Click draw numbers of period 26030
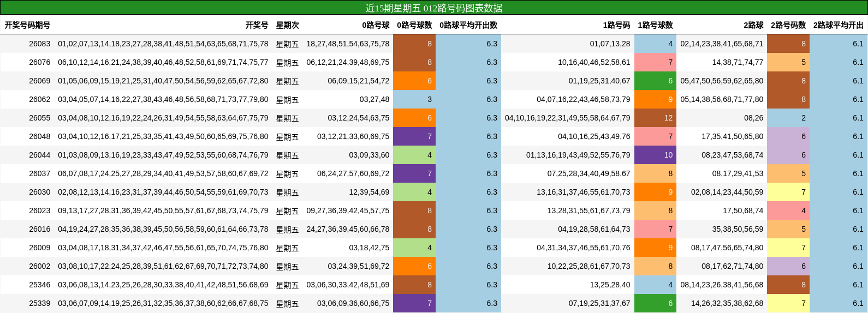Screen dimensions: 868x313 pyautogui.click(x=163, y=192)
